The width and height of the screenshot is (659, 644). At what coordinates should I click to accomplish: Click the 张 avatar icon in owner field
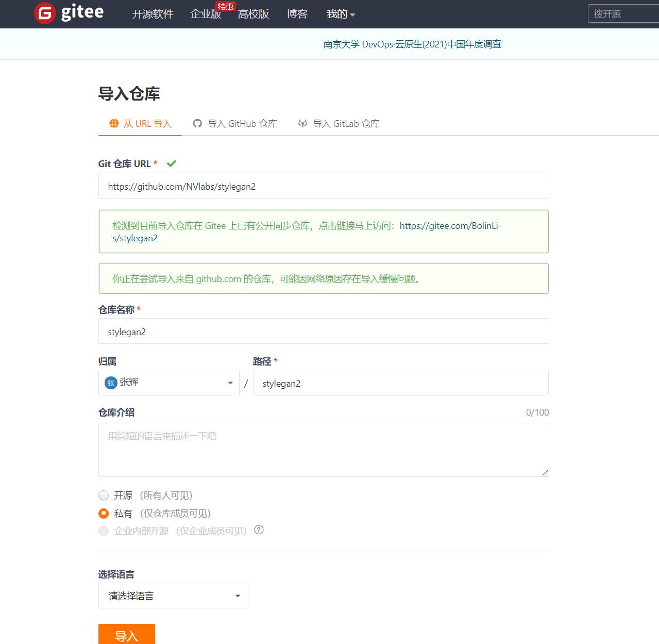pos(111,383)
